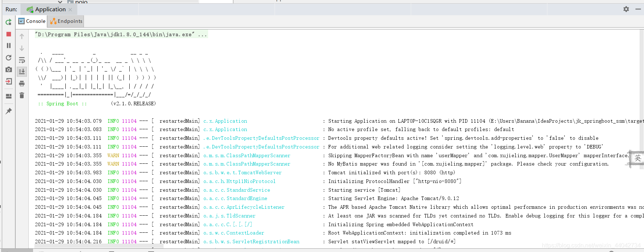Click the Spring Boot version text
The width and height of the screenshot is (644, 252).
133,103
